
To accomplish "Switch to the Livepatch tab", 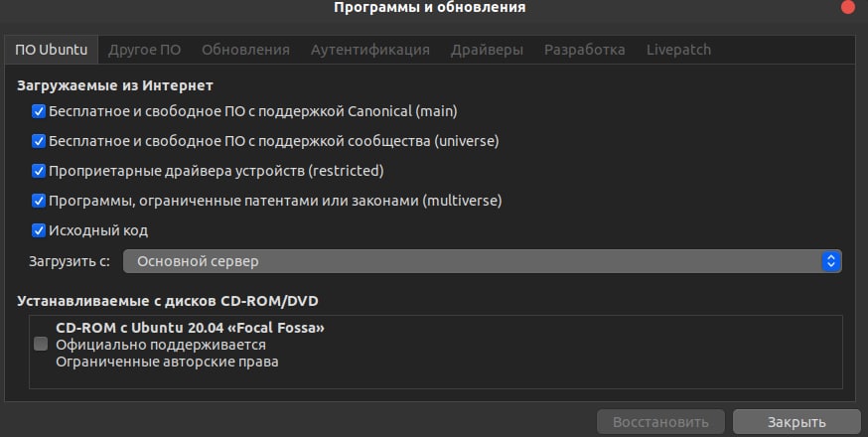I will click(678, 50).
